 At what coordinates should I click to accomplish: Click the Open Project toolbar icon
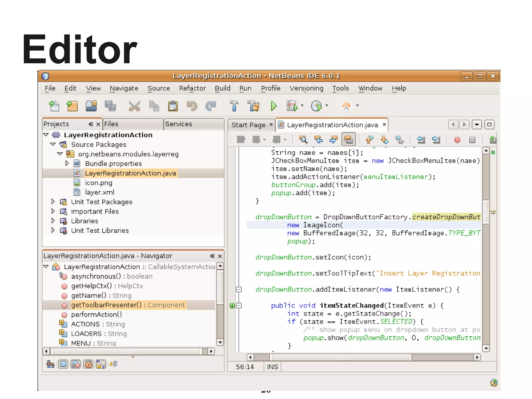coord(91,106)
